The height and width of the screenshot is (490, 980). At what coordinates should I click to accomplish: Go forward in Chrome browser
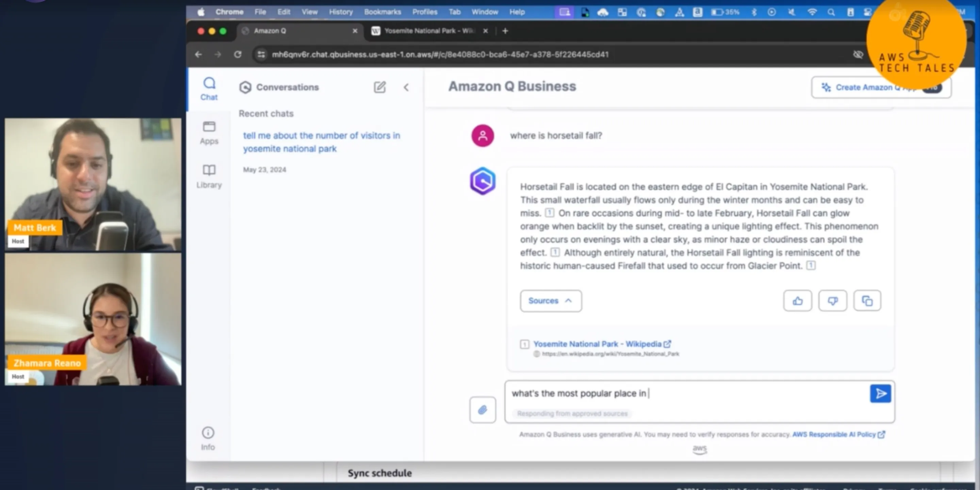tap(218, 54)
